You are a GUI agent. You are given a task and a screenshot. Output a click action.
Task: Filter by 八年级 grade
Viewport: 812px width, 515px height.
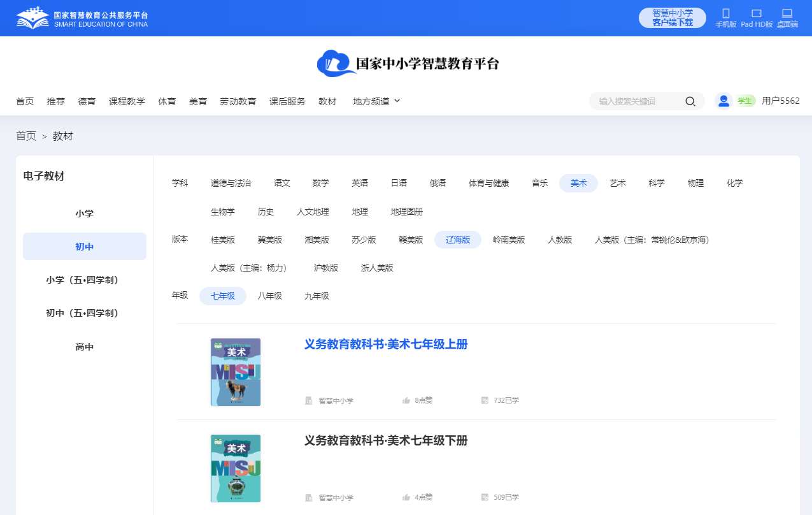point(270,296)
